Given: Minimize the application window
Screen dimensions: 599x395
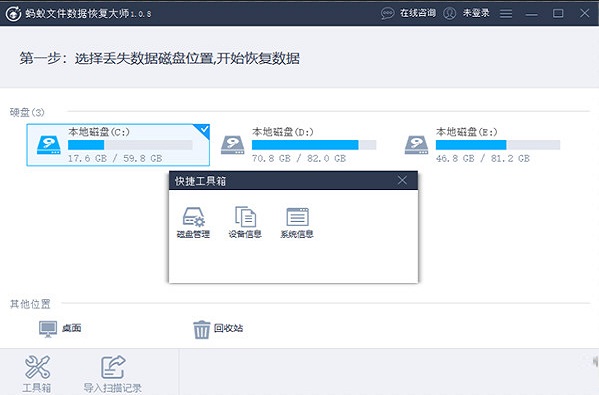Looking at the screenshot, I should click(531, 14).
